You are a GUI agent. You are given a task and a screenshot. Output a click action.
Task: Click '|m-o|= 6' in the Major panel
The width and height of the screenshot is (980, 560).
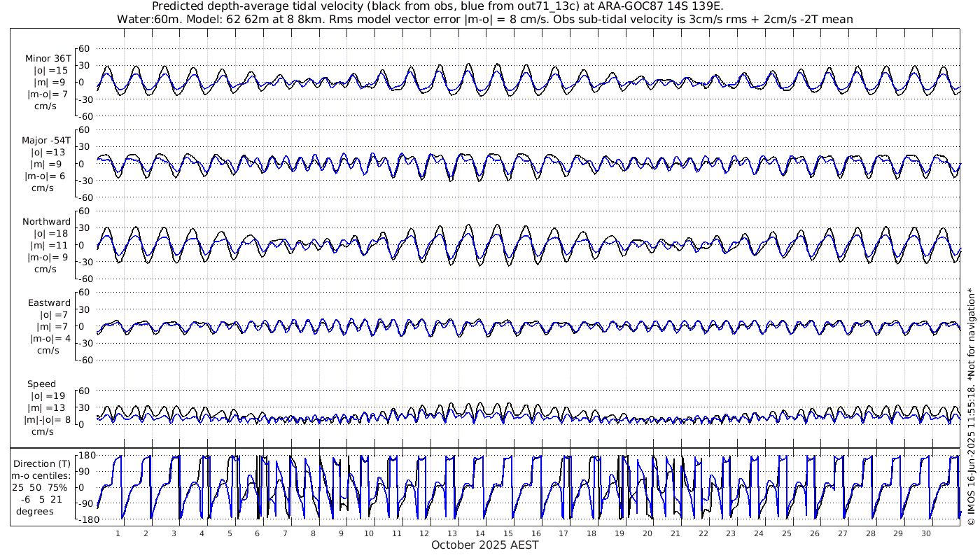click(46, 176)
